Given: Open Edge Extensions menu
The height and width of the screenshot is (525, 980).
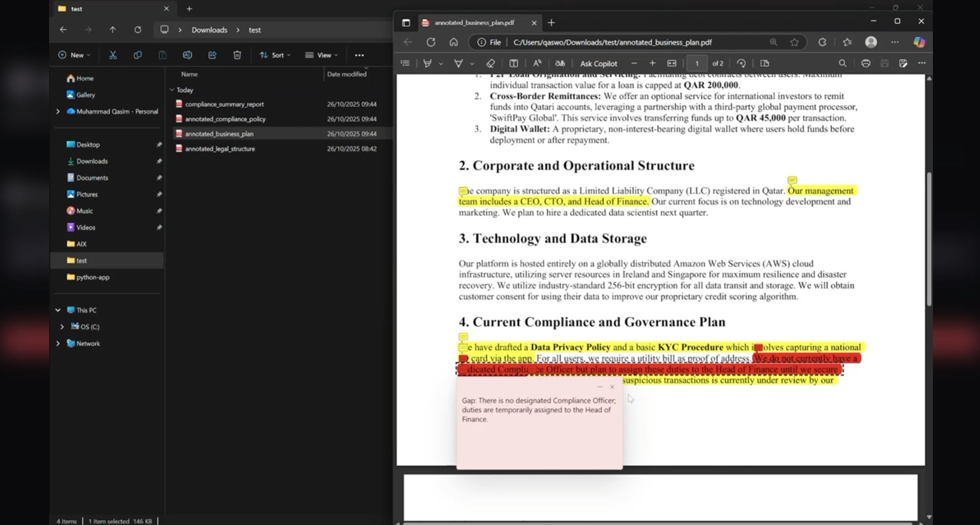Looking at the screenshot, I should (x=822, y=42).
